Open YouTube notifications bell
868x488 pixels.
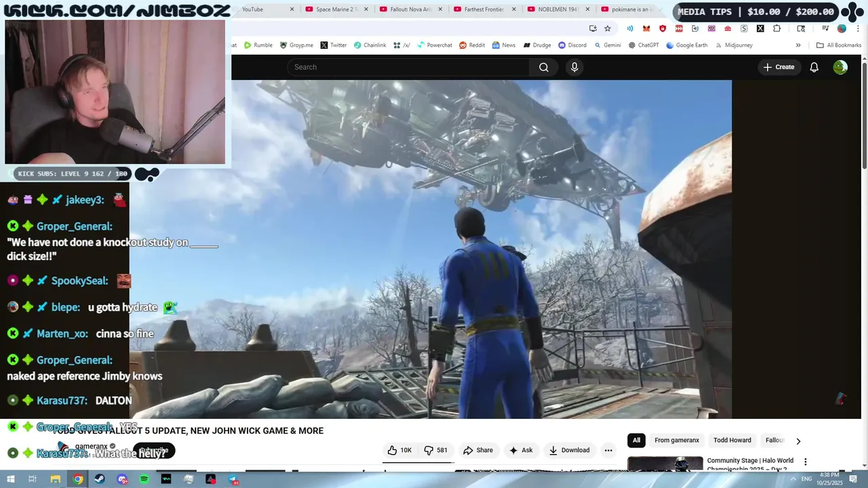coord(814,67)
